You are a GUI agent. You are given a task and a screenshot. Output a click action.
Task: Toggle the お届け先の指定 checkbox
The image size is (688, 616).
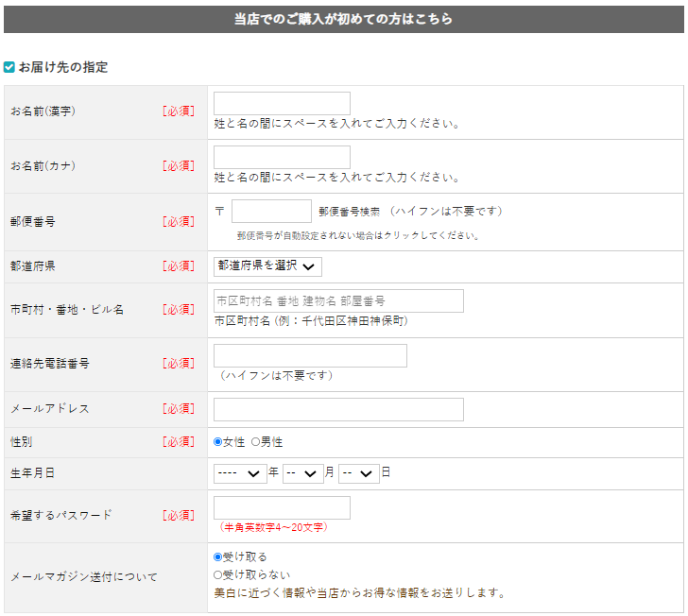pos(9,68)
